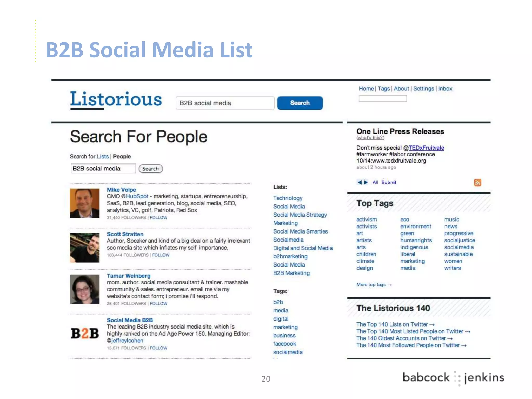
Task: Open the writers top tag
Action: 453,268
